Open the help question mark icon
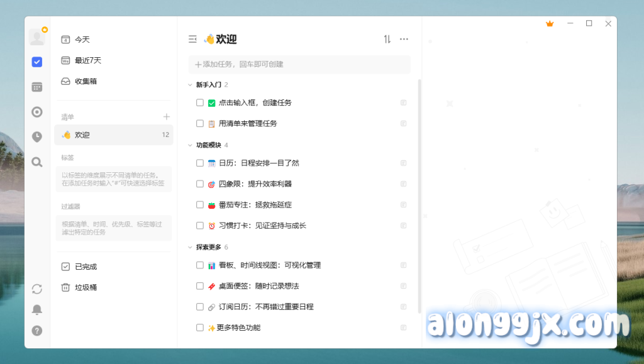Viewport: 644px width, 364px height. (37, 331)
